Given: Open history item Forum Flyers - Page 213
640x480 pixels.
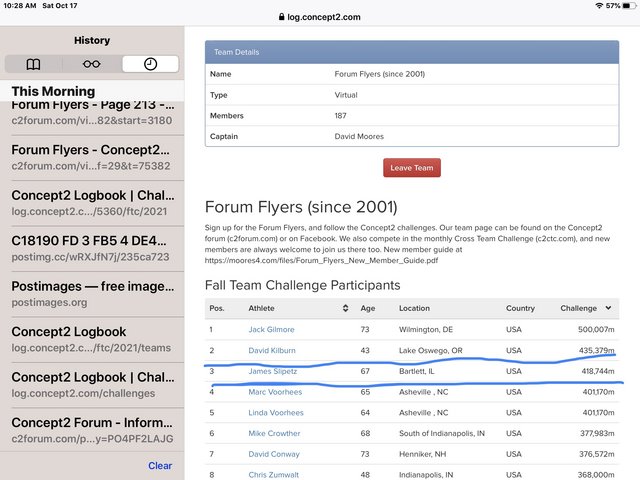Looking at the screenshot, I should 93,113.
